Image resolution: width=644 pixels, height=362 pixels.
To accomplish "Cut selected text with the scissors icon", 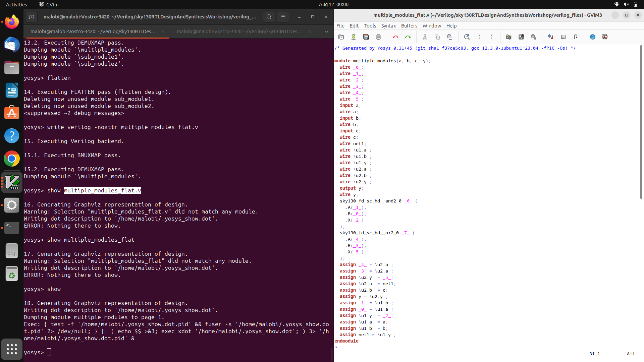I will (x=425, y=37).
